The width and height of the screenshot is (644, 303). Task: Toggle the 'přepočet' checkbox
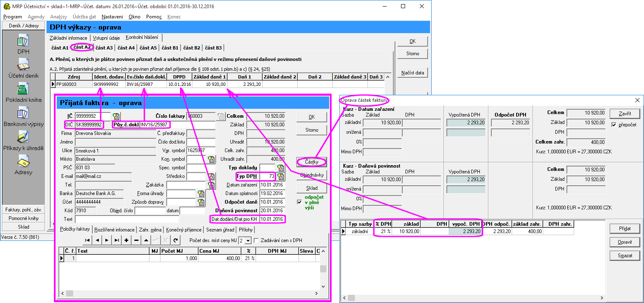tap(614, 125)
